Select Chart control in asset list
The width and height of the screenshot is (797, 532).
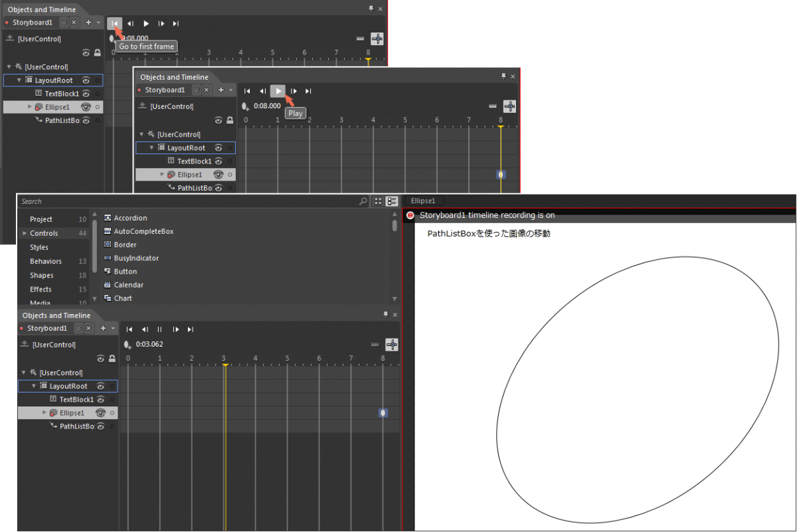(118, 298)
